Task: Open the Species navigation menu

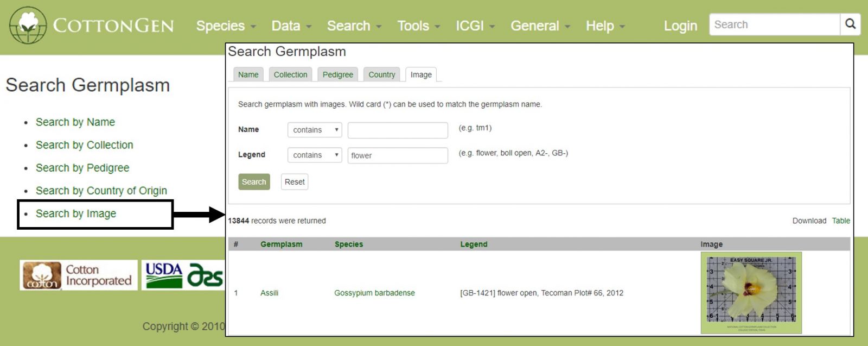Action: click(226, 26)
